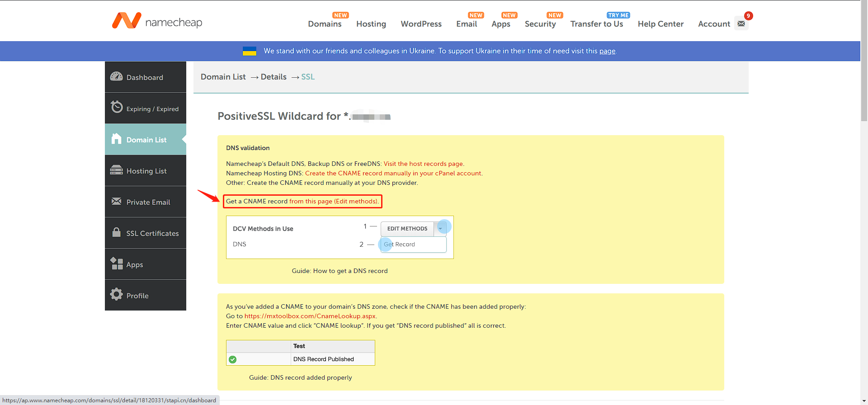Click the Domain List house icon
868x405 pixels.
tap(117, 138)
